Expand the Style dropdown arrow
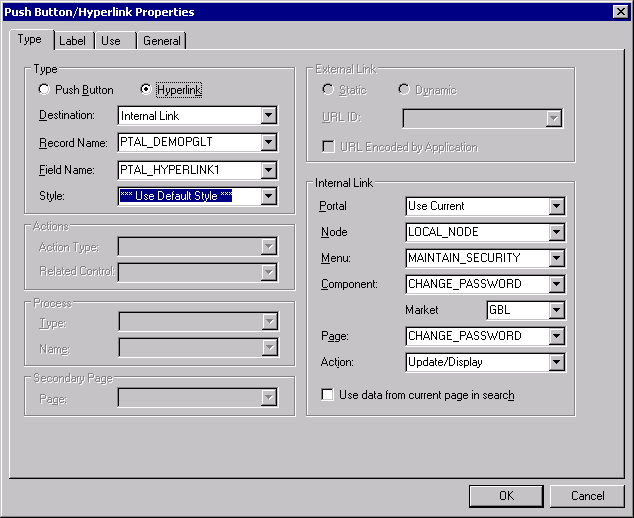Viewport: 634px width, 518px height. [x=268, y=196]
